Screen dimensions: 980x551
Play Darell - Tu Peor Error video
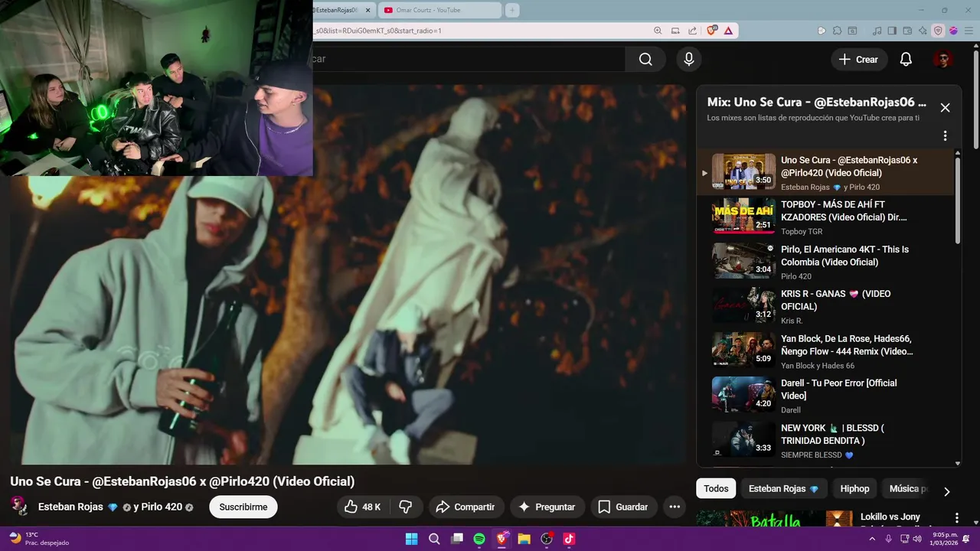[x=827, y=395]
